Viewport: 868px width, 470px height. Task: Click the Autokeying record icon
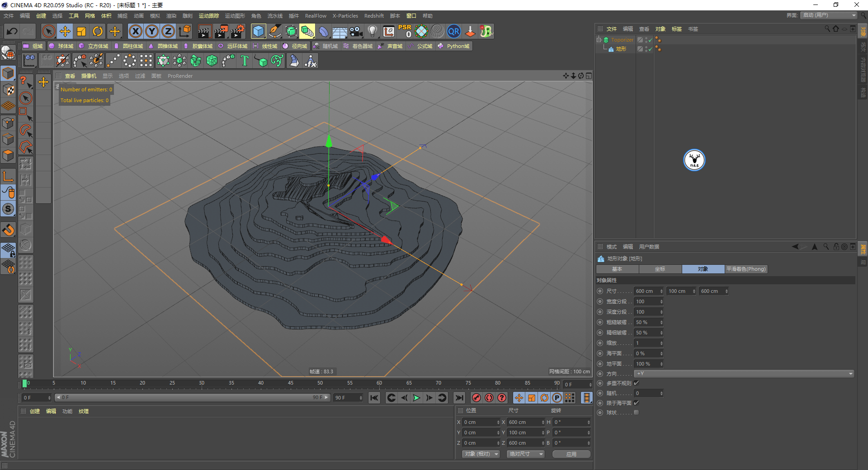coord(489,398)
